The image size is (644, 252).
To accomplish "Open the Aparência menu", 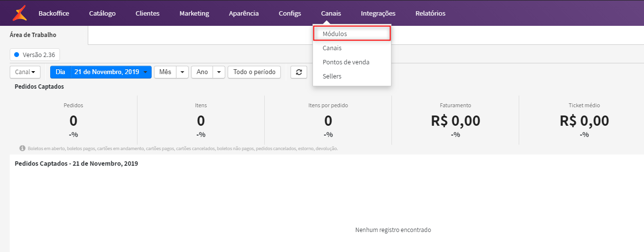I will (244, 14).
